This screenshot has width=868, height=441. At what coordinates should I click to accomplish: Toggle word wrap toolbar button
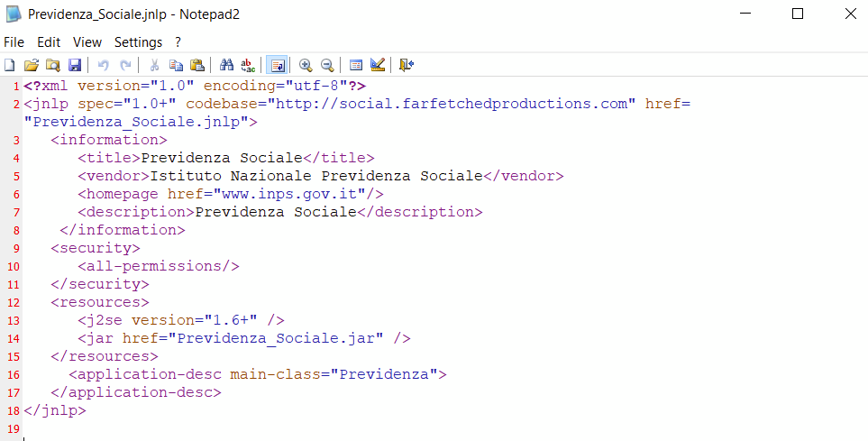click(278, 65)
